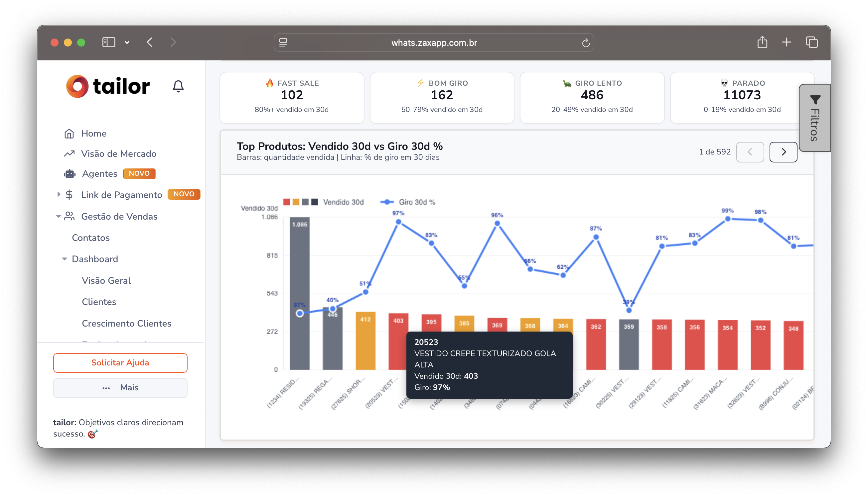
Task: Click the Mais button
Action: (120, 387)
